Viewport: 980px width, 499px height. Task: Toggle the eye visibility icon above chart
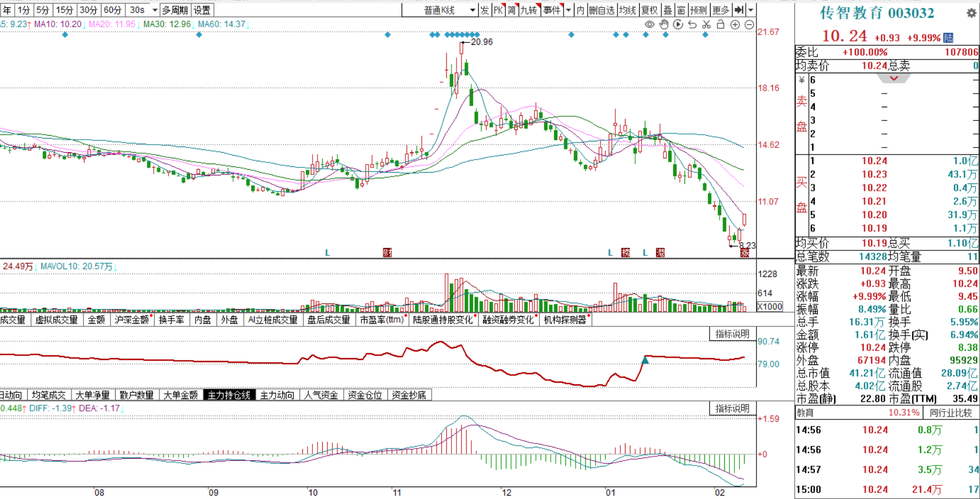click(x=649, y=24)
